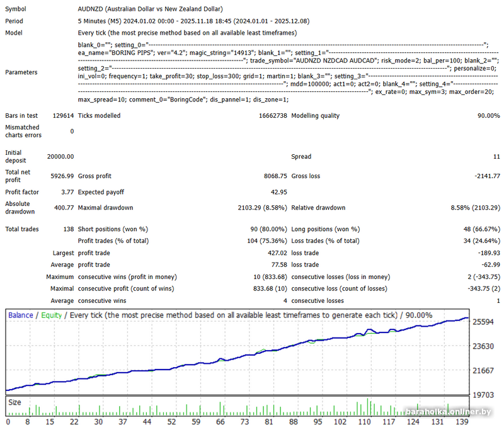
Task: Click the Ticks modelled value 16662738
Action: (273, 116)
